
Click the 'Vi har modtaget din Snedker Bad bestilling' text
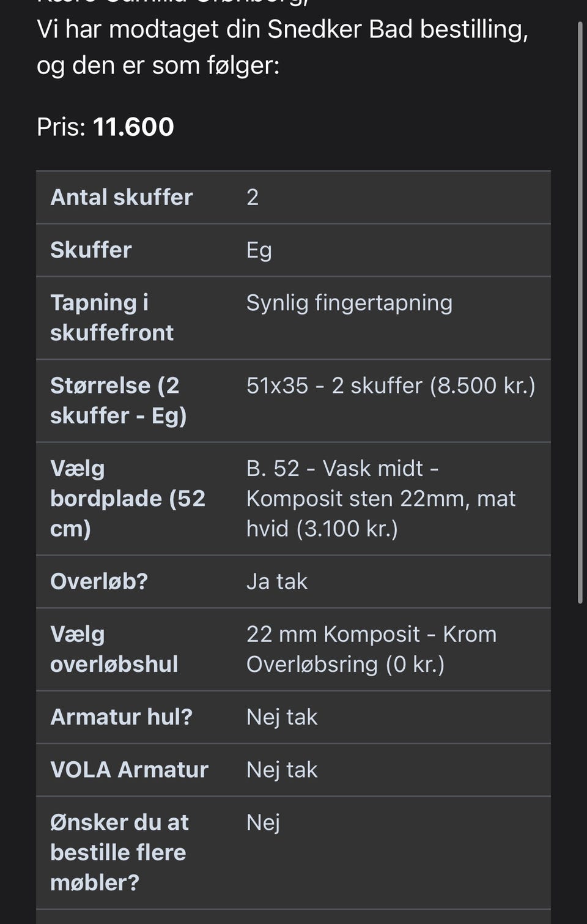click(x=282, y=29)
